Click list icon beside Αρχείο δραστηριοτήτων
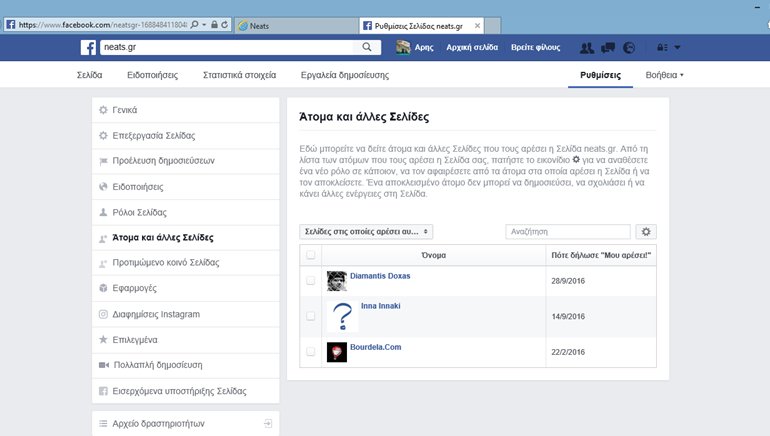Viewport: 770px width, 436px height. (x=103, y=423)
